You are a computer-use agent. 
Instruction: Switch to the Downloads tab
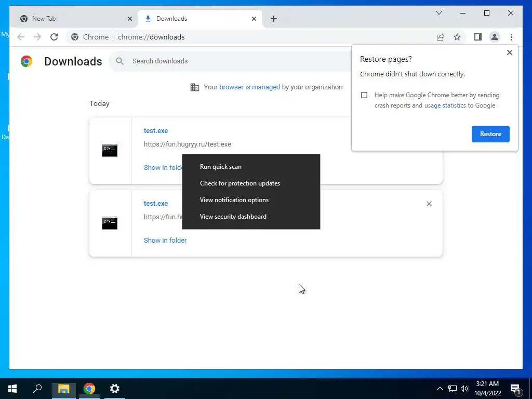click(x=200, y=19)
